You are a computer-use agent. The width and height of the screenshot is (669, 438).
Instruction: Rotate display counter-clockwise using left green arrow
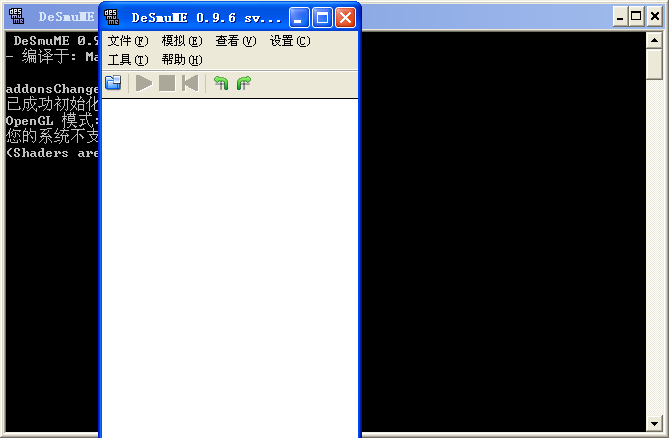click(221, 83)
